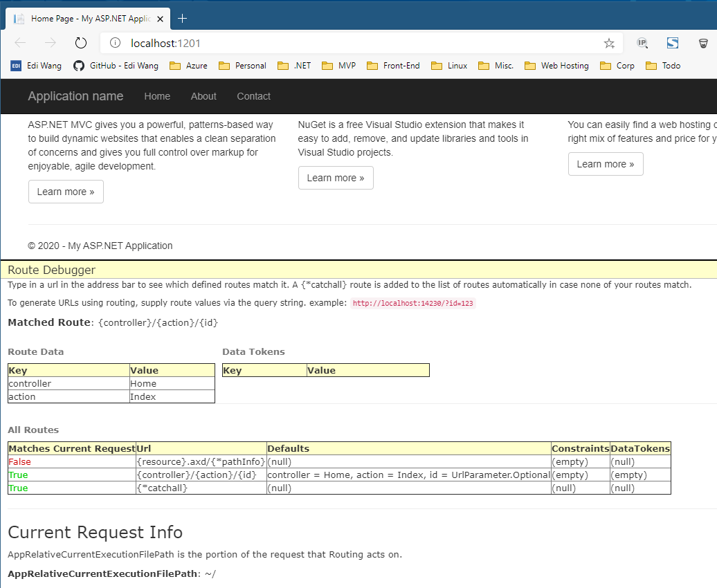717x588 pixels.
Task: Open the Corp bookmarks folder
Action: (x=617, y=66)
